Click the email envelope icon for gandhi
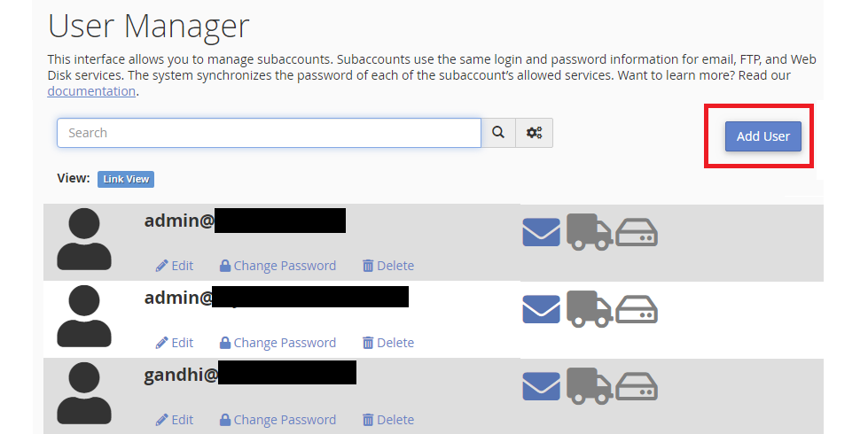Screen dimensions: 868x434 click(x=542, y=386)
